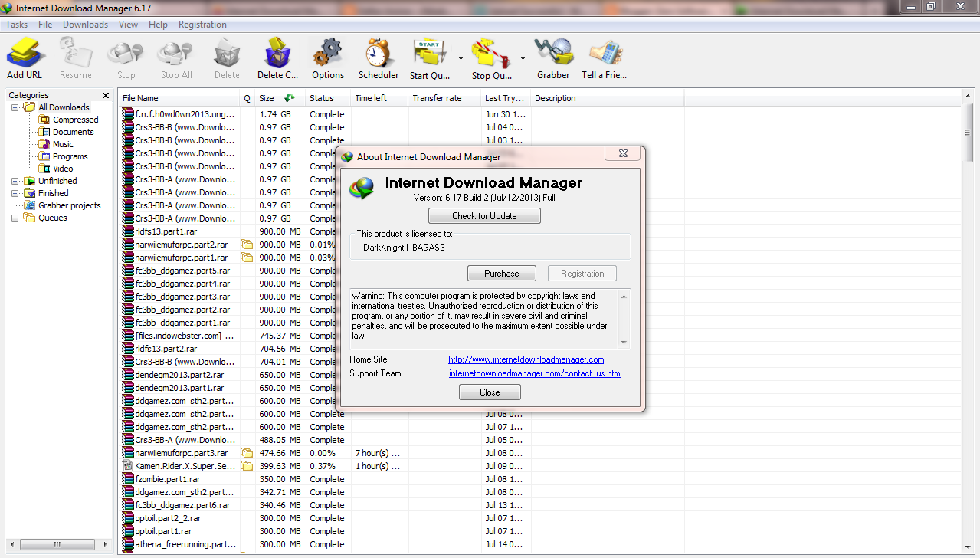Click the Stop All toolbar icon
Screen dimensions: 980x558
tap(176, 54)
